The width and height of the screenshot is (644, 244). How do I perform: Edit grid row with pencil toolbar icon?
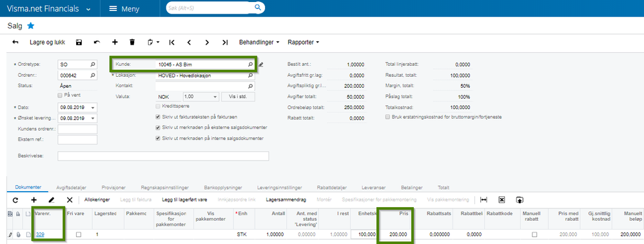(x=52, y=200)
